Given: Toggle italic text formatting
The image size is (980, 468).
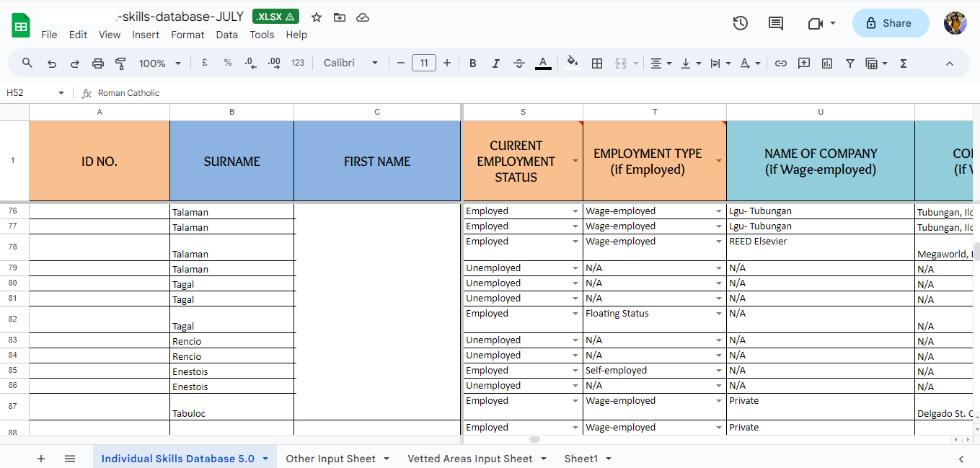Looking at the screenshot, I should click(x=496, y=63).
